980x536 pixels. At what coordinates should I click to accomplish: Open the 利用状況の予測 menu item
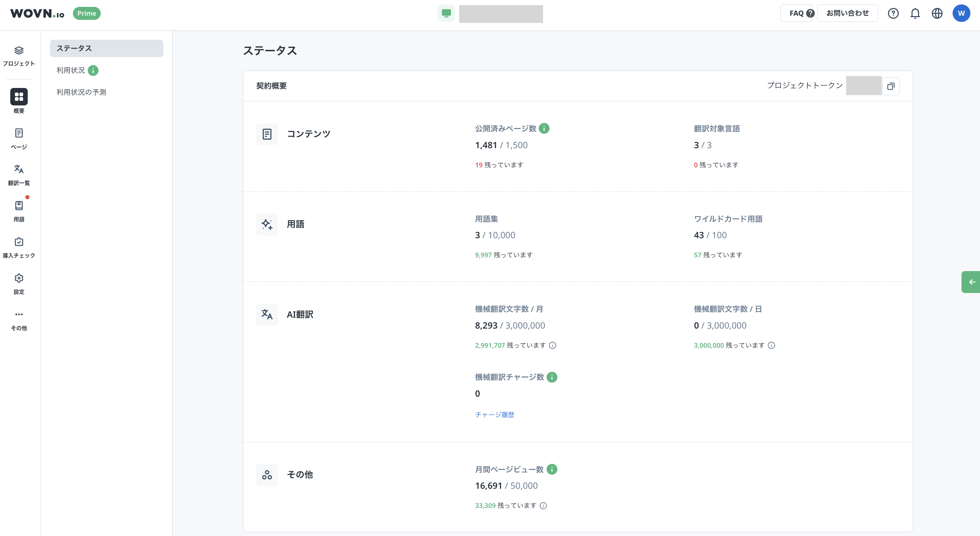pyautogui.click(x=81, y=92)
